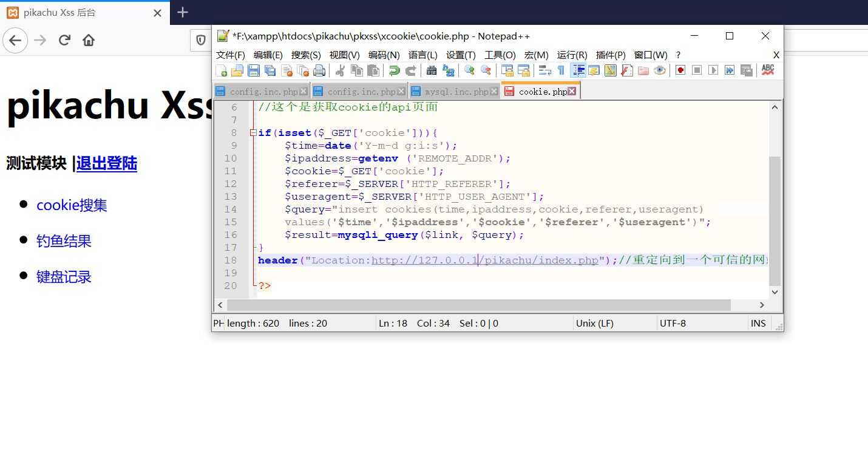Click the Open file folder icon
Screen dimensions: 868x465
pyautogui.click(x=237, y=70)
